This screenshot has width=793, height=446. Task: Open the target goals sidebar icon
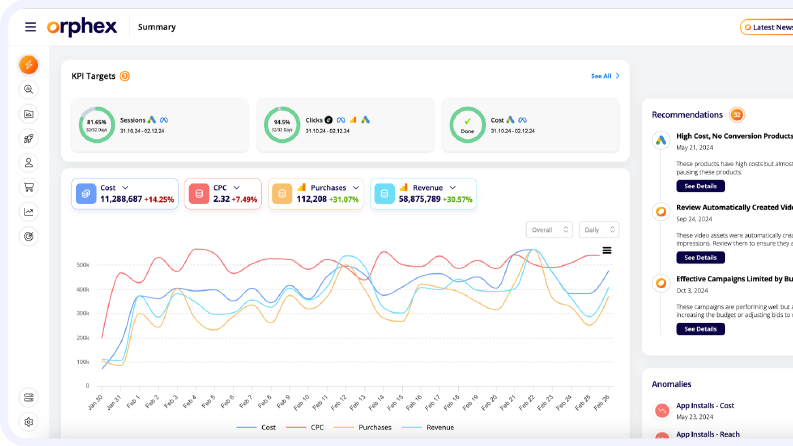[x=29, y=236]
